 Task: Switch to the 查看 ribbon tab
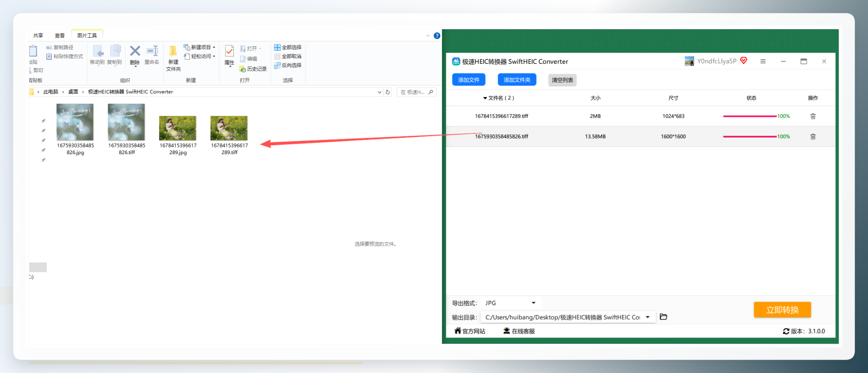(60, 36)
